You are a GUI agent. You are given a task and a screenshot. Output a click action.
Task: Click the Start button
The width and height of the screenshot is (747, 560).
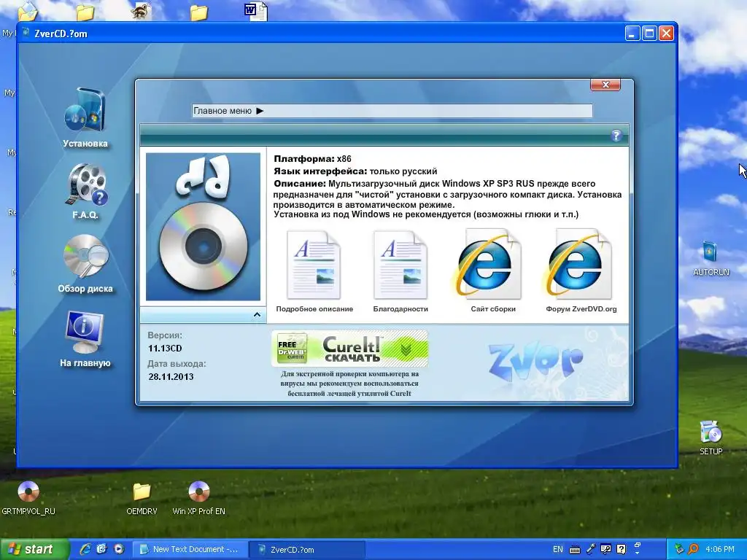(x=34, y=549)
